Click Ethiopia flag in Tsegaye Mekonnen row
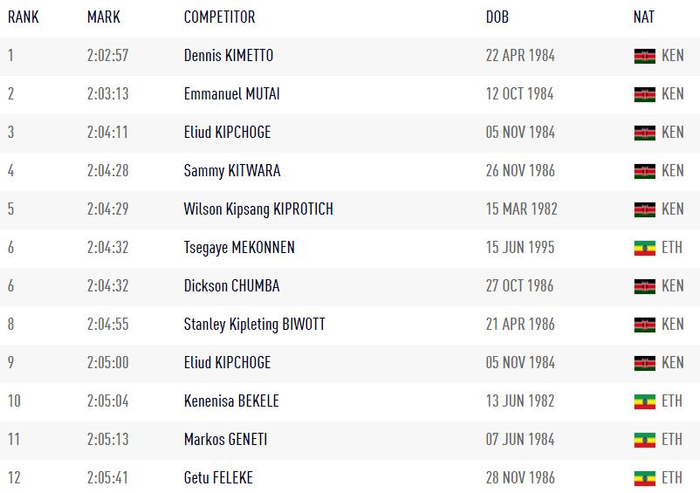700x493 pixels. [644, 248]
